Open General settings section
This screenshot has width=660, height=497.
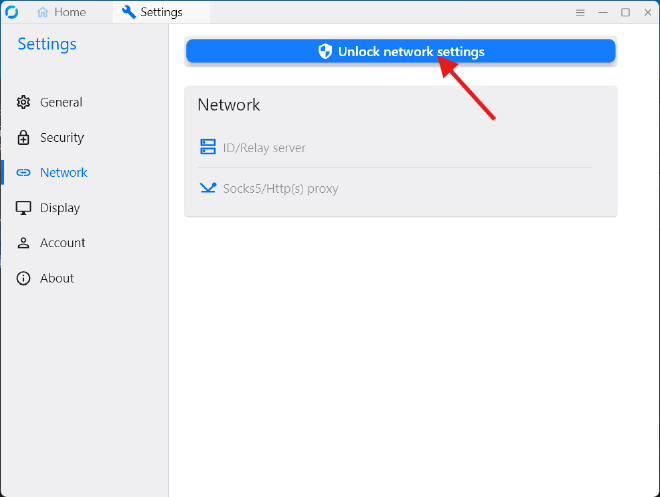coord(61,102)
